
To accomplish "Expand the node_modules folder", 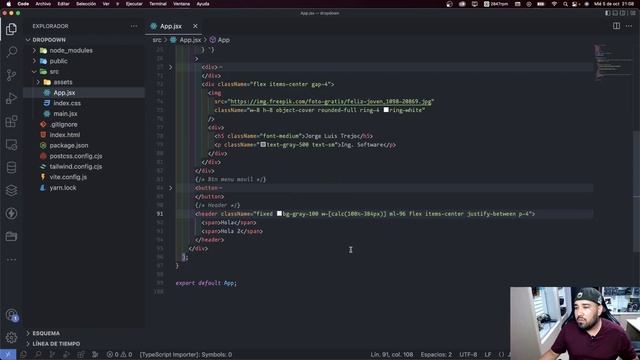I will click(x=34, y=50).
